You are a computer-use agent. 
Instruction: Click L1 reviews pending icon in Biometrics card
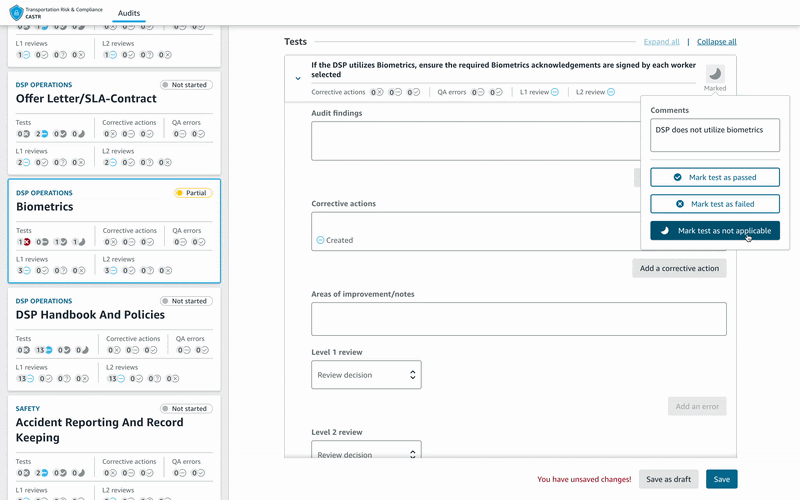[27, 270]
